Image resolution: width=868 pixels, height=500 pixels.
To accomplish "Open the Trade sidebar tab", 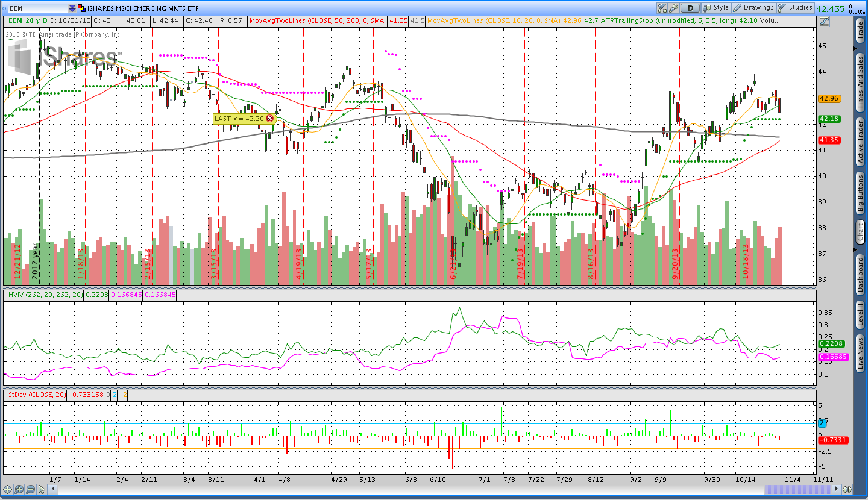I will click(x=860, y=31).
